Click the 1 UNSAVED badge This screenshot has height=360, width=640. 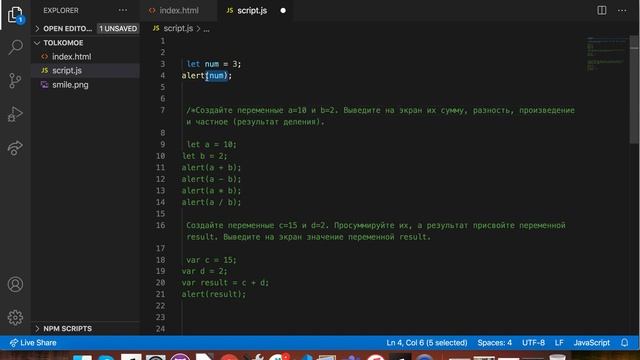tap(118, 29)
